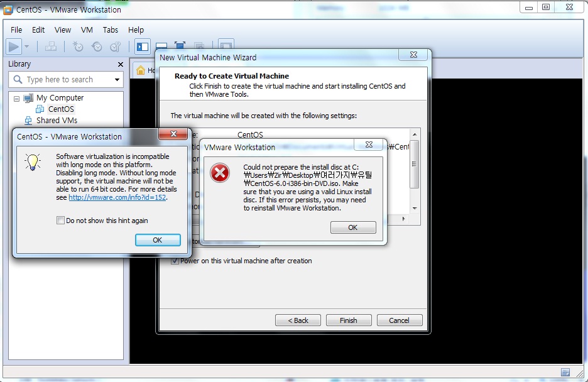Open the snapshot manager icon
Image resolution: width=588 pixels, height=382 pixels.
click(115, 46)
